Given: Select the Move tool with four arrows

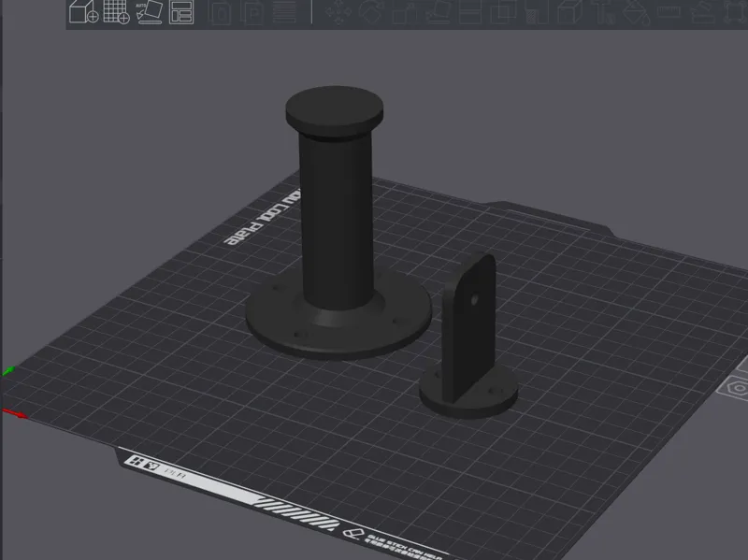Looking at the screenshot, I should click(338, 12).
